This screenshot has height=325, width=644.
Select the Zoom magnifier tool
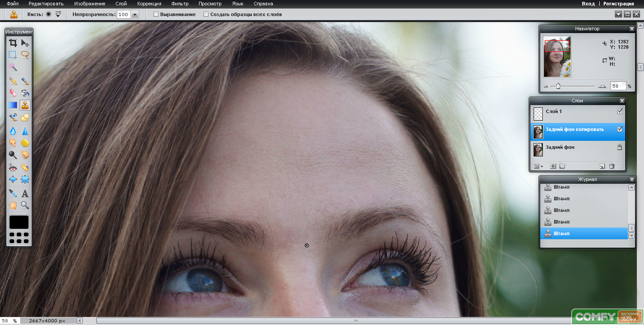click(25, 205)
